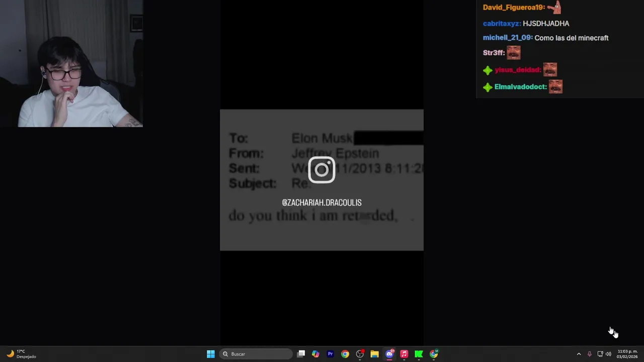The image size is (644, 362).
Task: Click chat username cabritaxyz
Action: [502, 24]
